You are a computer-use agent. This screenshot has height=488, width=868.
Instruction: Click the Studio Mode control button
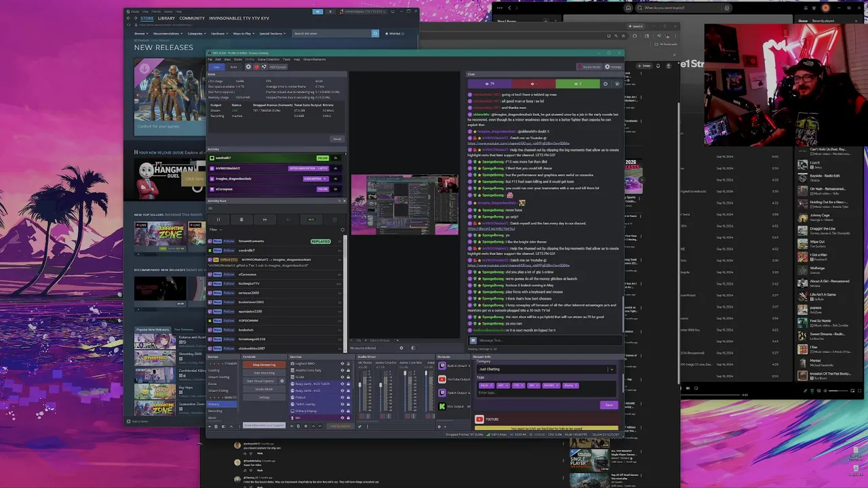[x=264, y=389]
